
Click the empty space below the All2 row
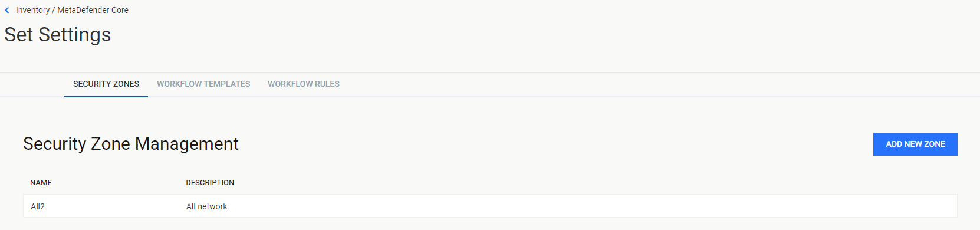pos(490,224)
